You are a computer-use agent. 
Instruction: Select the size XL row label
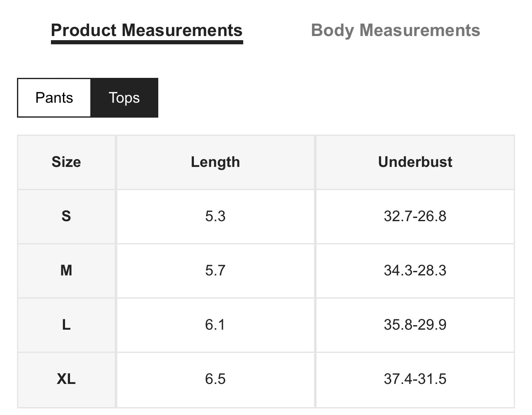tap(66, 379)
